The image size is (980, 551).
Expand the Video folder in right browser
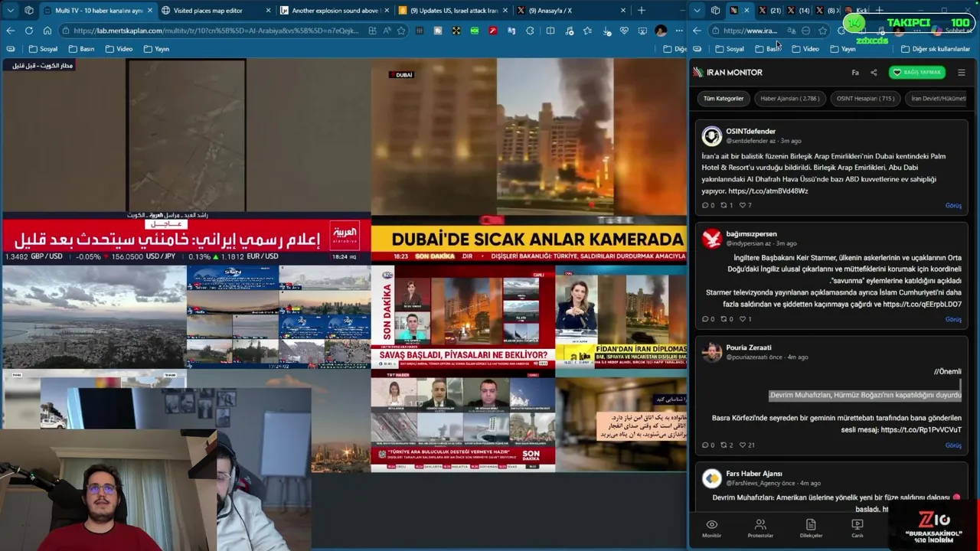coord(805,49)
